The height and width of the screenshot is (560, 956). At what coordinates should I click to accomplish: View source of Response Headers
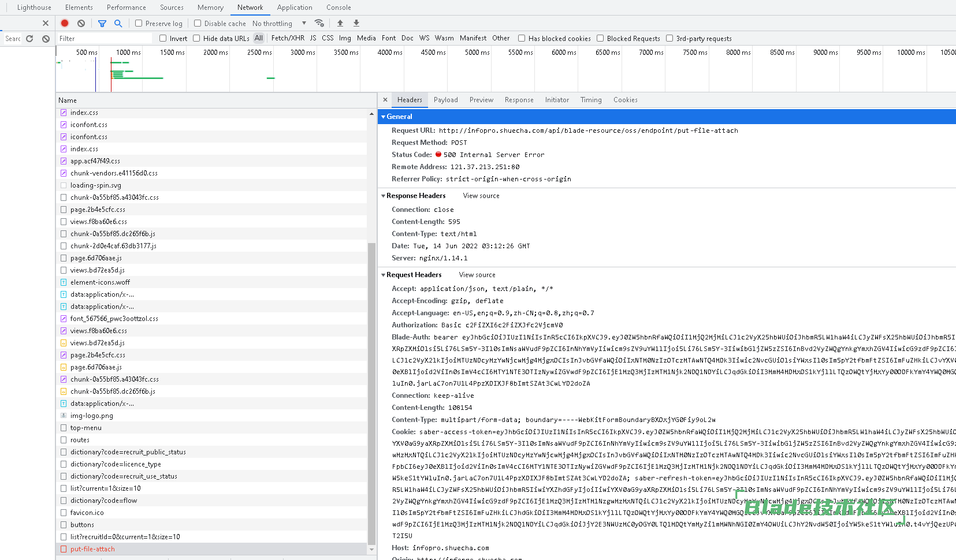481,196
